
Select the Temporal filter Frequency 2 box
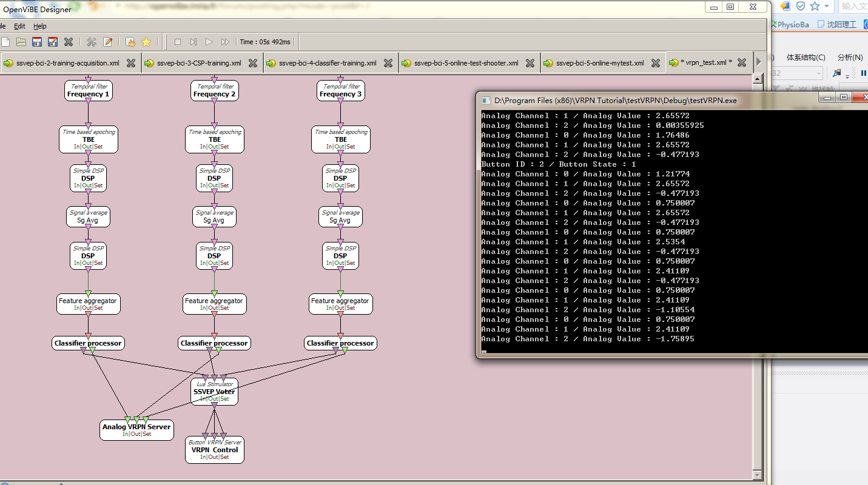(215, 91)
